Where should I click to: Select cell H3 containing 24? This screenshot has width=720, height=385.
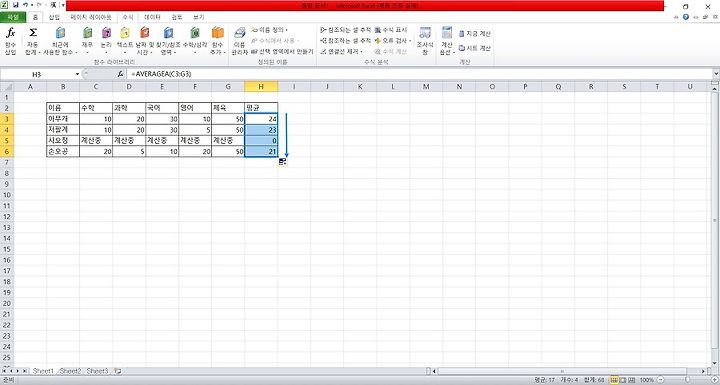click(x=261, y=119)
